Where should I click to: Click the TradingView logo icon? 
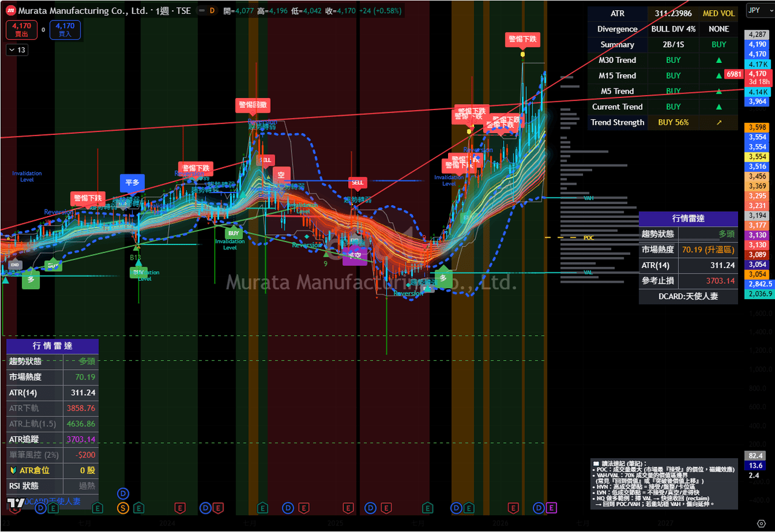click(16, 504)
